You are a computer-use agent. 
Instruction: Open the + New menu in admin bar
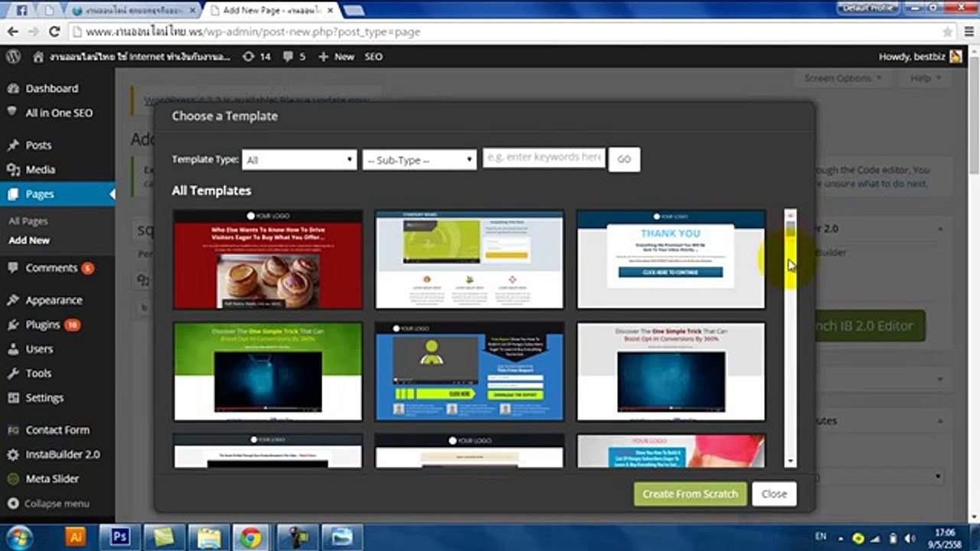(x=336, y=57)
